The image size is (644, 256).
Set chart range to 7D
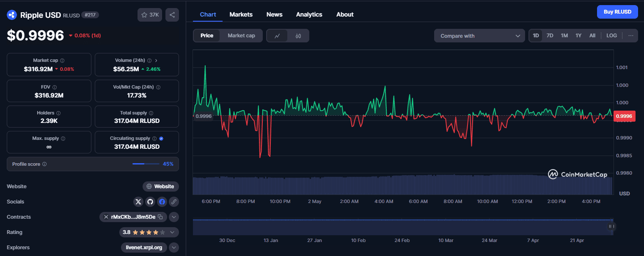pos(550,36)
